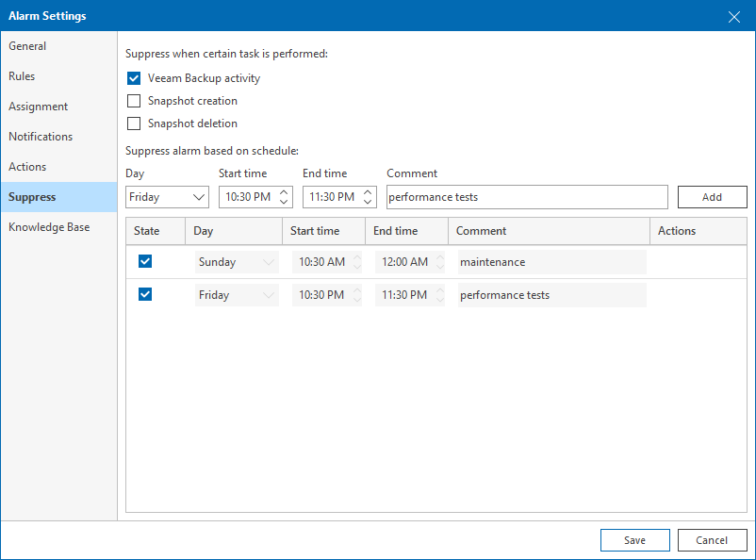Decrease the End time using down arrow
The height and width of the screenshot is (560, 756).
(368, 202)
